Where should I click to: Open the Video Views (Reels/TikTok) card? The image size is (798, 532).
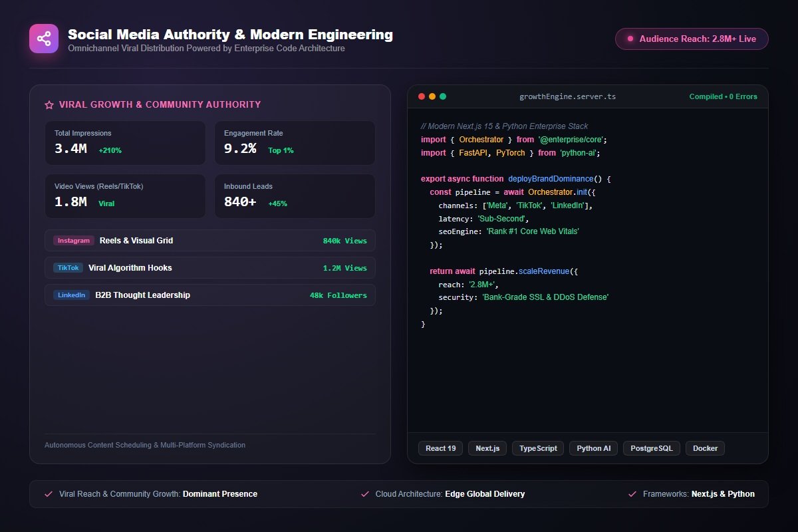click(x=125, y=196)
